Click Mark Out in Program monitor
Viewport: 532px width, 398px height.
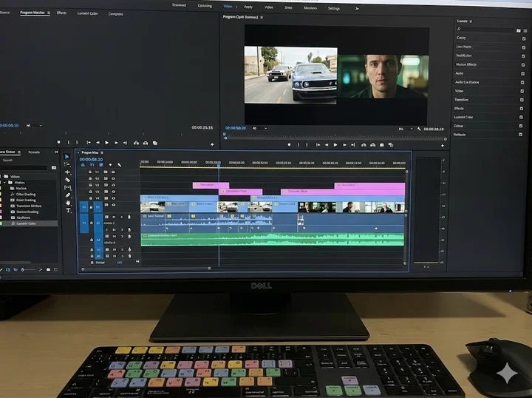307,145
